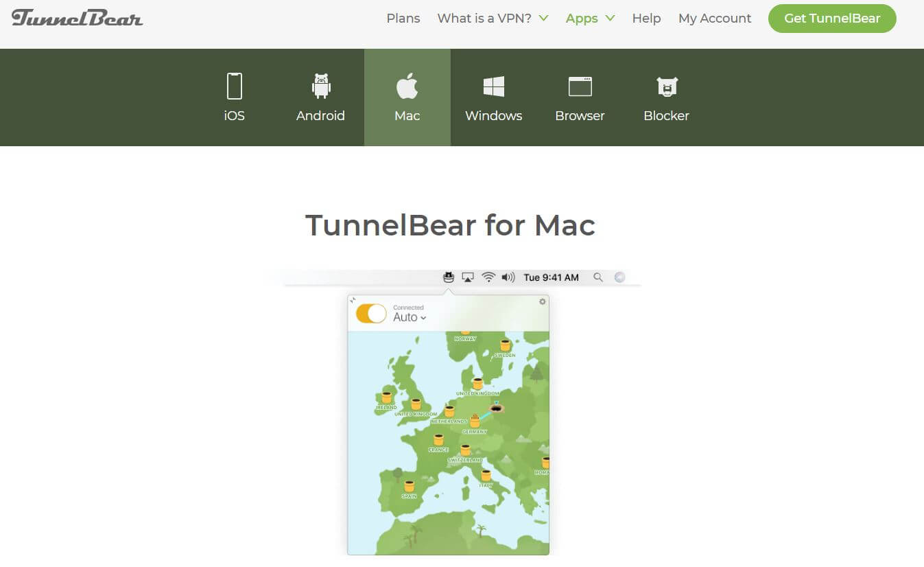
Task: Select the Sweden tunnel on map
Action: coord(506,346)
